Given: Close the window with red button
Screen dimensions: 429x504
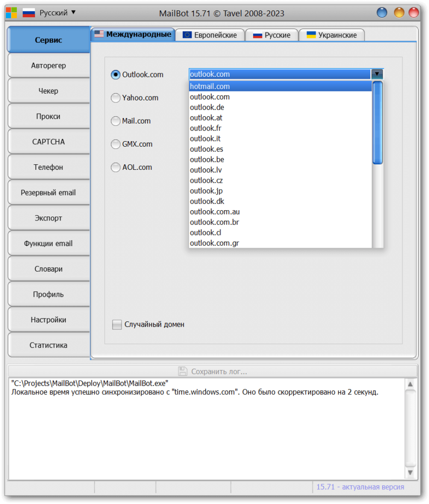Looking at the screenshot, I should pyautogui.click(x=414, y=13).
